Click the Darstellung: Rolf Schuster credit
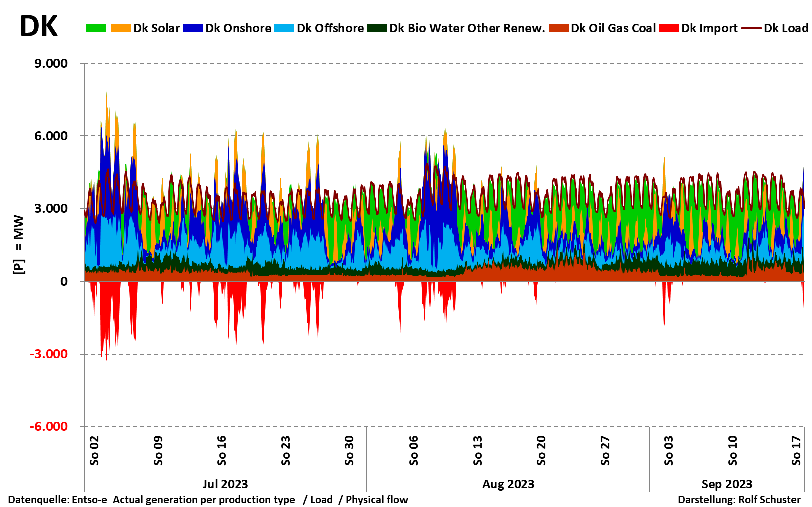This screenshot has height=507, width=812. [x=739, y=500]
